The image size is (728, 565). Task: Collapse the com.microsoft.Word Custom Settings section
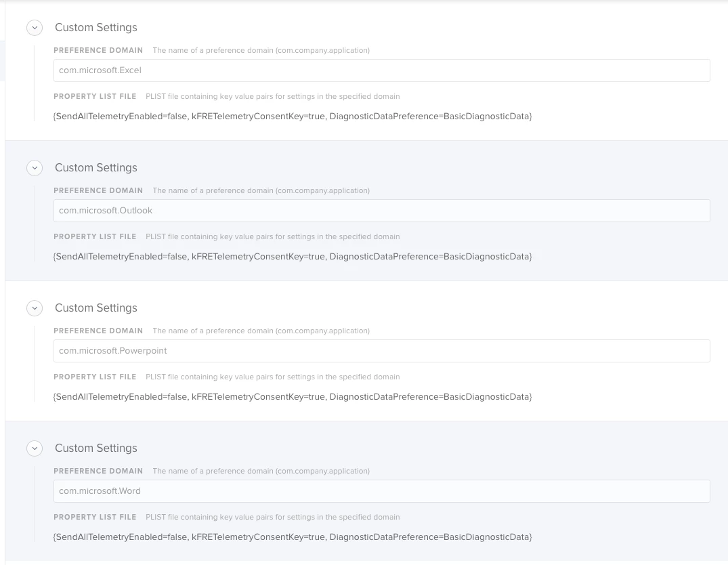(35, 448)
